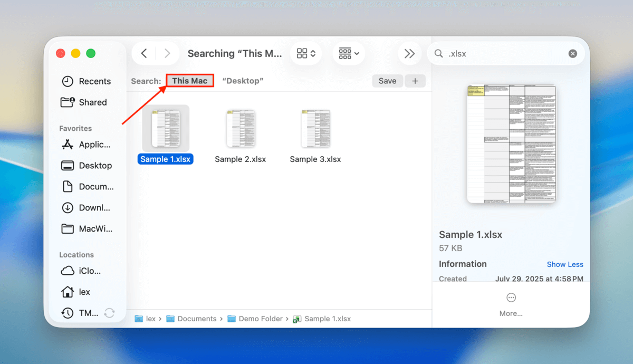The height and width of the screenshot is (364, 633).
Task: Collapse details with the Show Less link
Action: pos(565,264)
